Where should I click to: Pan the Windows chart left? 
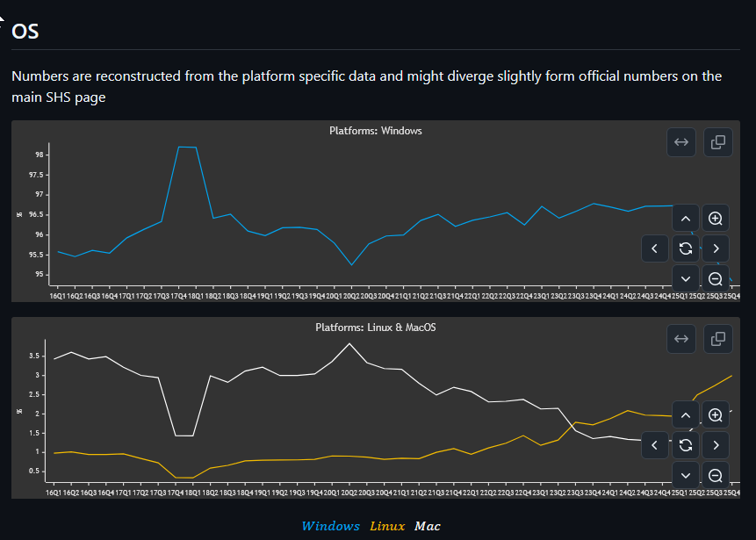point(655,248)
